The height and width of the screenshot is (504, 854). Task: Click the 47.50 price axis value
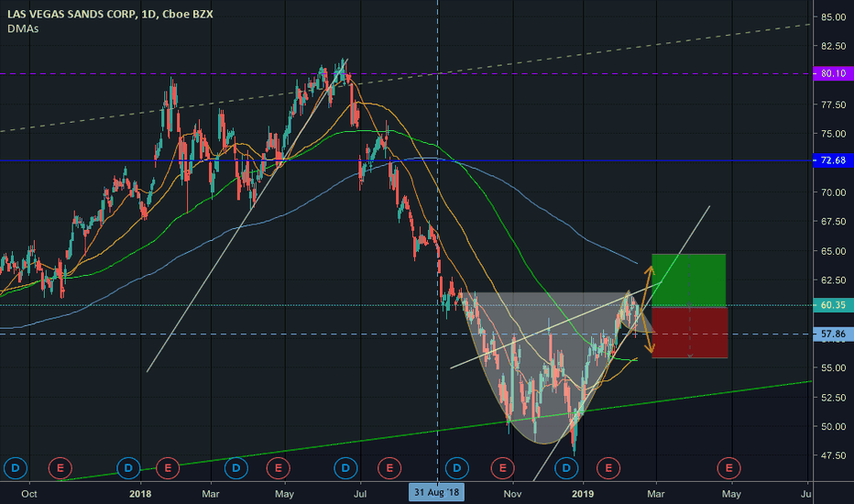pyautogui.click(x=833, y=455)
